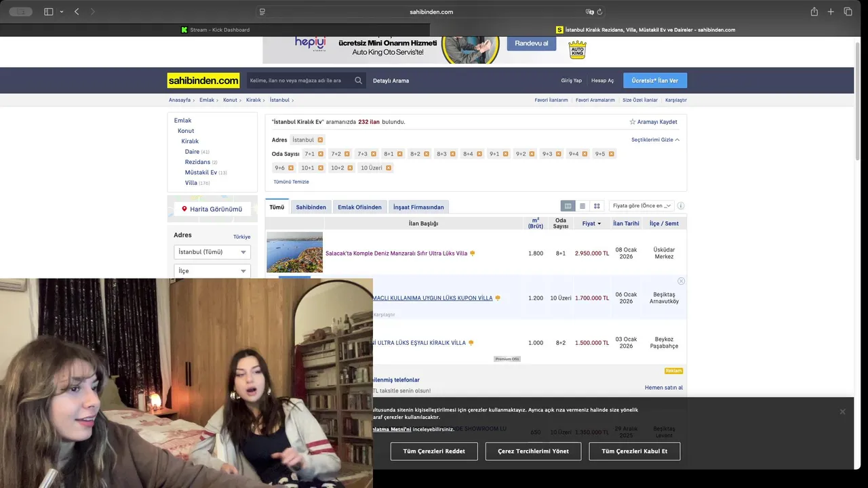
Task: Select the İnşaat Firmasından tab
Action: (418, 207)
